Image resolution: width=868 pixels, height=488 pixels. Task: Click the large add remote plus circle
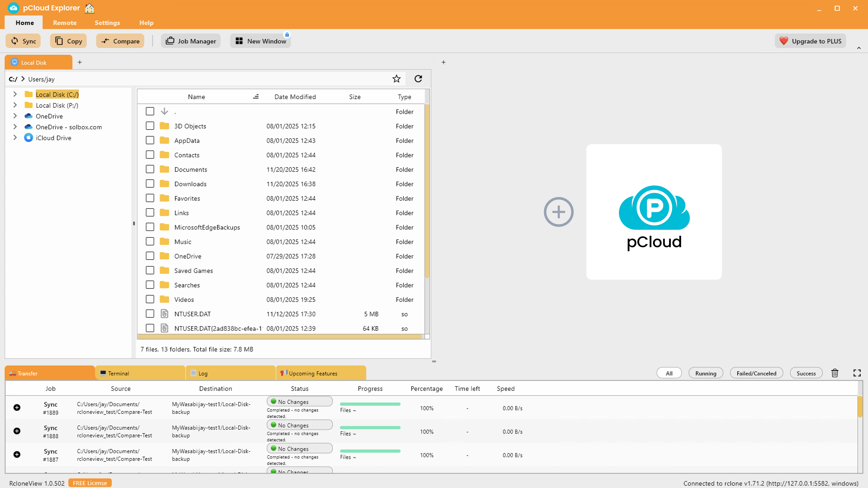[558, 212]
